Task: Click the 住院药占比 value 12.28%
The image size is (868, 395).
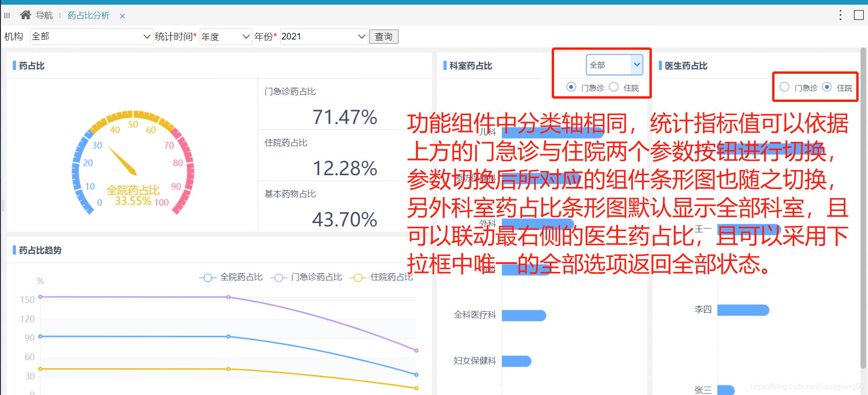Action: (x=344, y=168)
